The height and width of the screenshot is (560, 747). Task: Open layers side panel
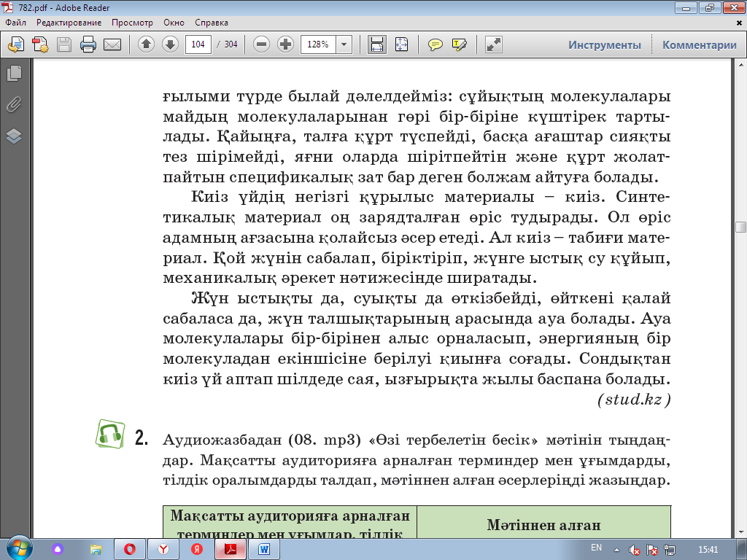click(x=14, y=136)
